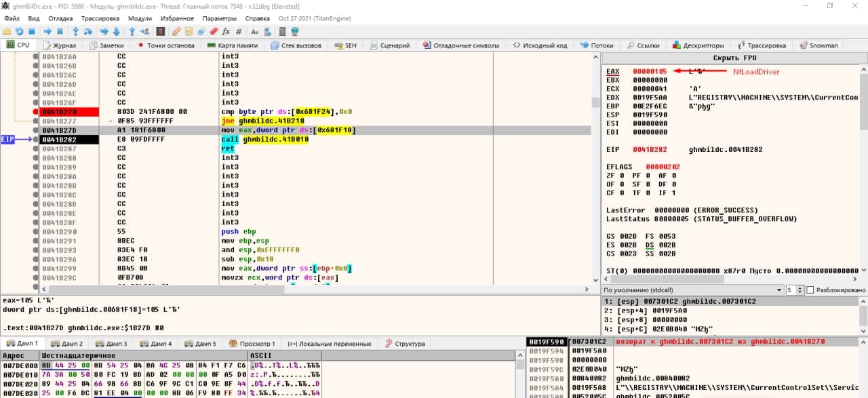
Task: Select the EAX register value 00000105
Action: (x=650, y=71)
